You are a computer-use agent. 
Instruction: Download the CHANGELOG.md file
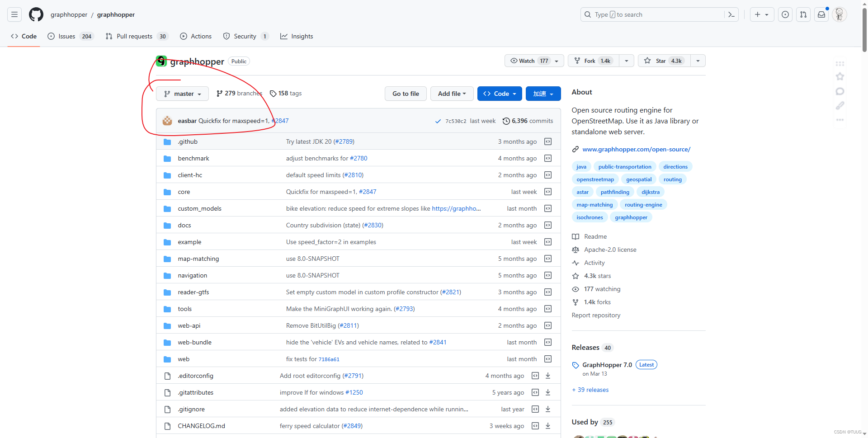coord(548,426)
